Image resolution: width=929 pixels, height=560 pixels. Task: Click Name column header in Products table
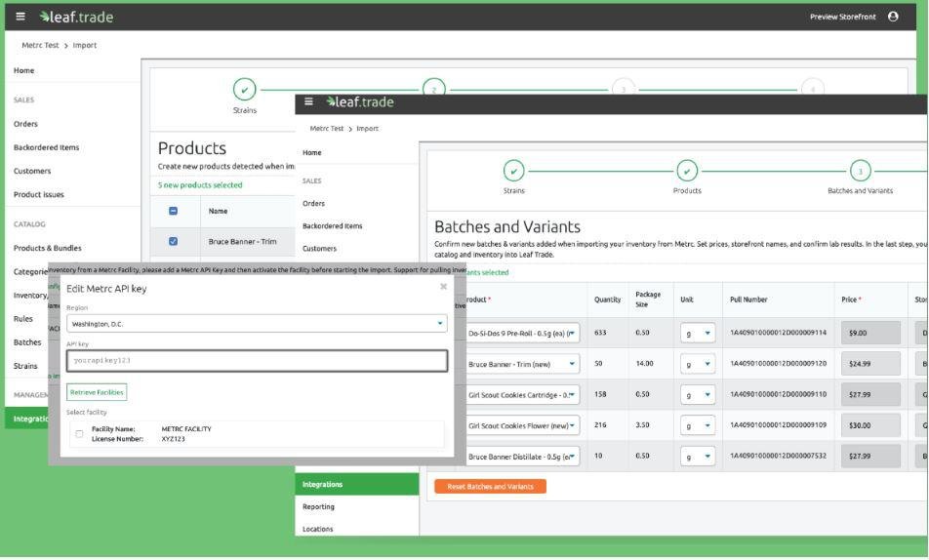click(x=218, y=211)
